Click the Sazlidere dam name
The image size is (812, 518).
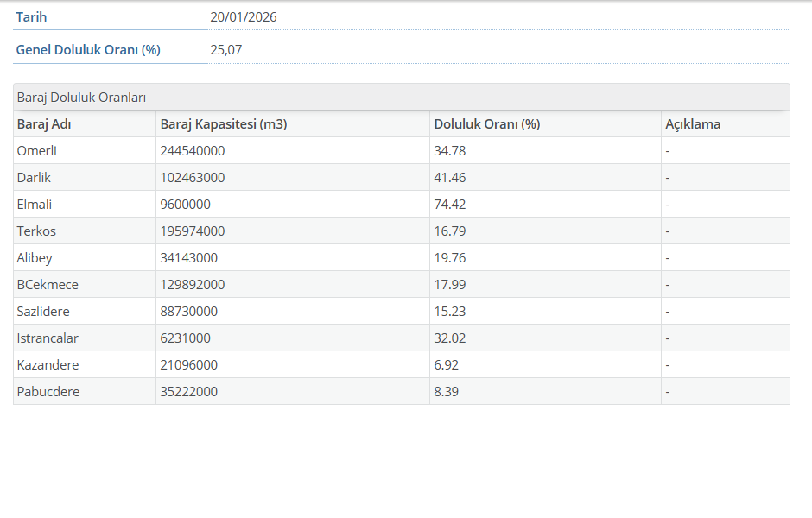coord(43,312)
